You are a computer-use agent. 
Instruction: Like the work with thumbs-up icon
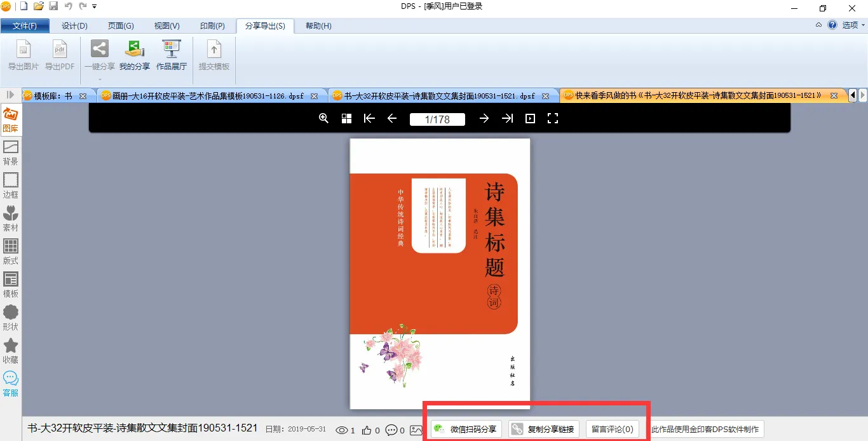click(x=367, y=430)
